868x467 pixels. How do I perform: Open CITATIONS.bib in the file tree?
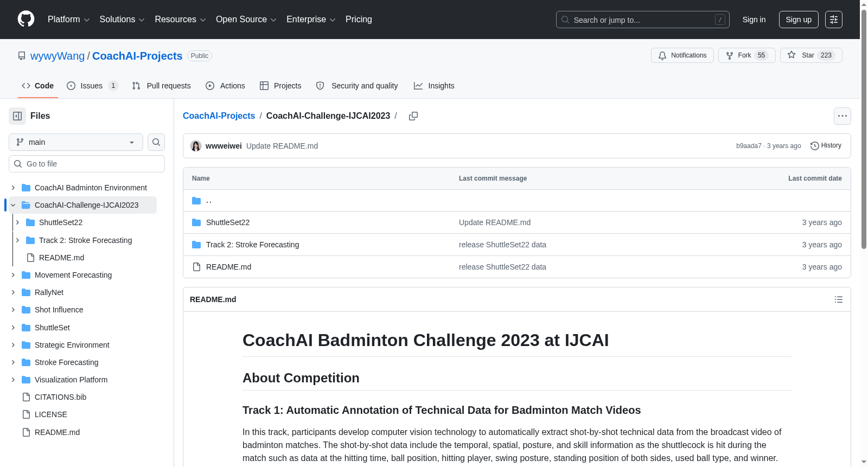61,397
